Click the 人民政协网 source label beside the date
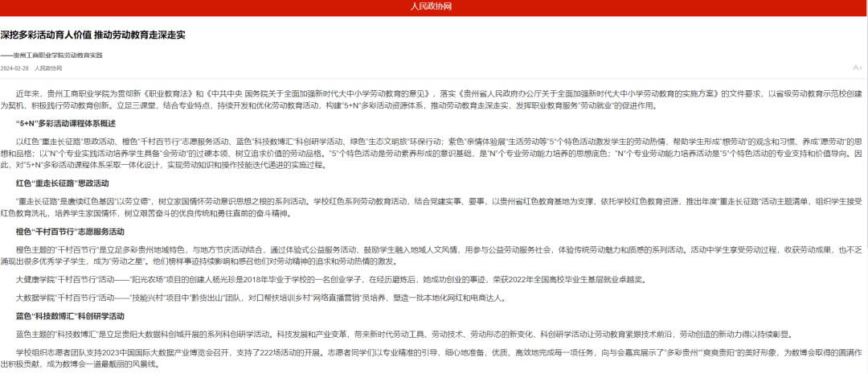 click(48, 68)
